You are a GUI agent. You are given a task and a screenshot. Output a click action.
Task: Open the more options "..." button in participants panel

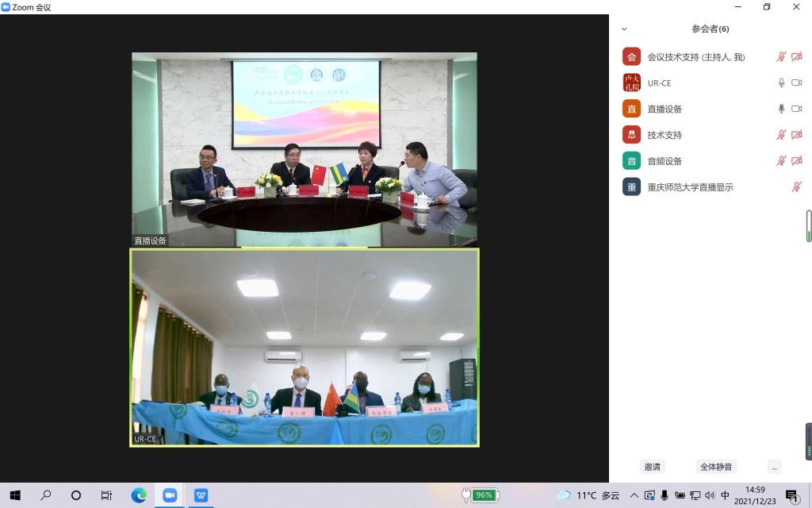click(x=774, y=467)
